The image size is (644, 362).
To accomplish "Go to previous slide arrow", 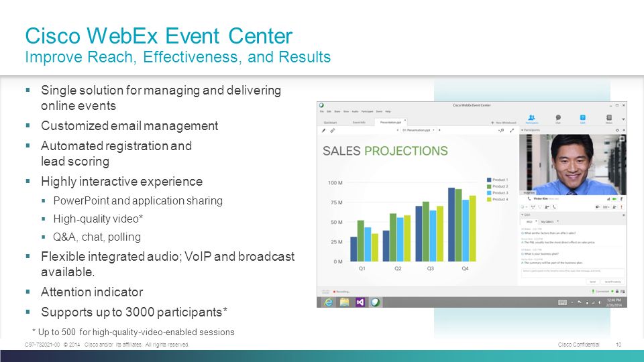I will pyautogui.click(x=398, y=130).
